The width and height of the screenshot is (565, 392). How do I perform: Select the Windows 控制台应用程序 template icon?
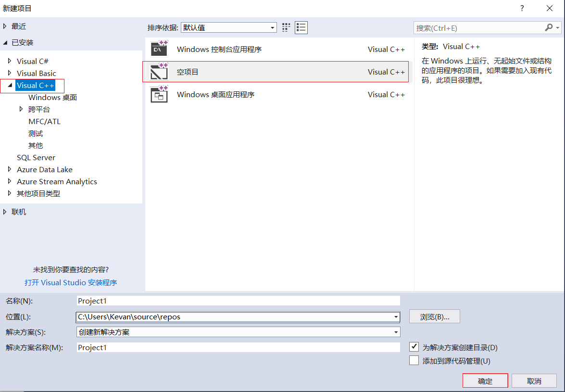[x=159, y=49]
